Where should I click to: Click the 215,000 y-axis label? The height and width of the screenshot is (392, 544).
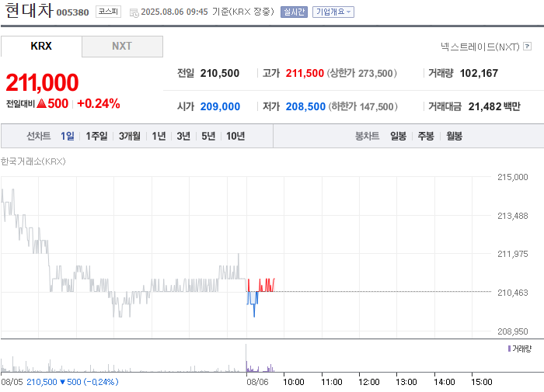[512, 177]
